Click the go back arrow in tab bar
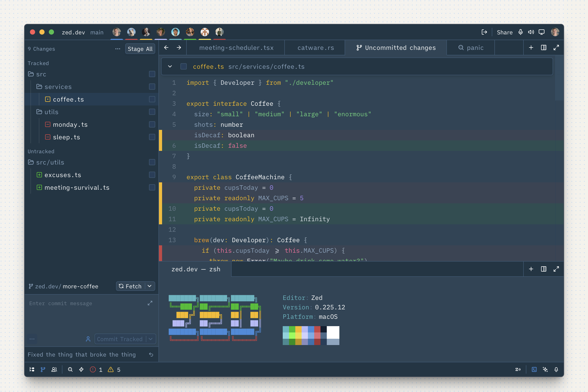The width and height of the screenshot is (588, 392). tap(166, 47)
